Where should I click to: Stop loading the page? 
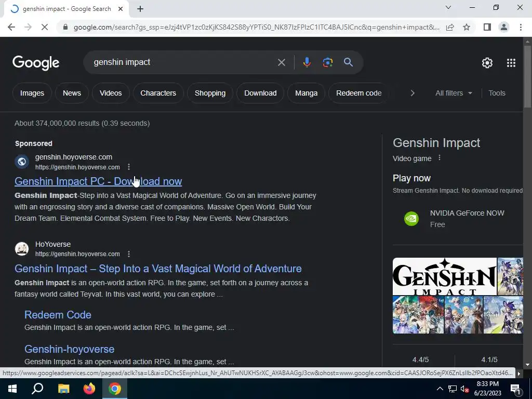click(x=45, y=27)
